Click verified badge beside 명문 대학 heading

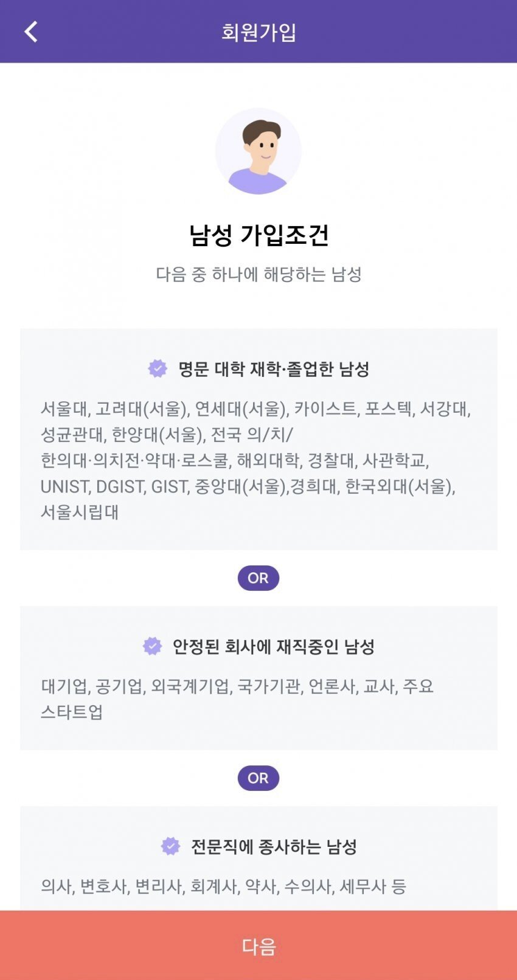click(x=158, y=368)
